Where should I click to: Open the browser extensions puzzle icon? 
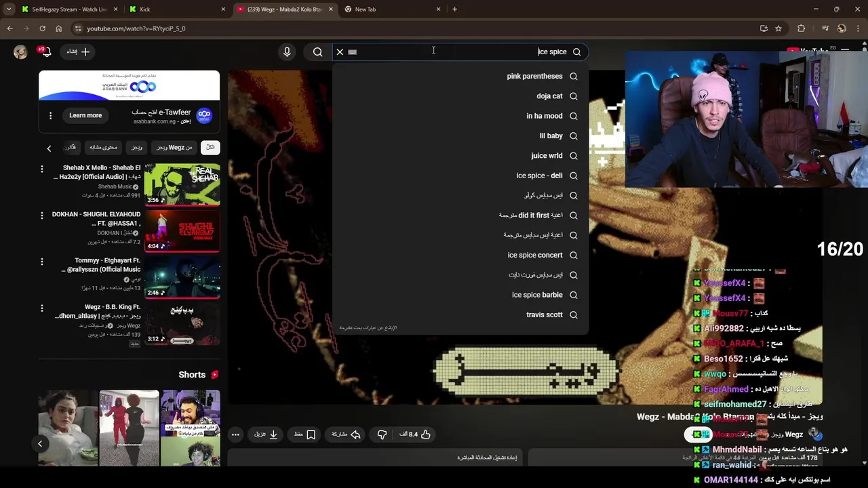(x=802, y=28)
